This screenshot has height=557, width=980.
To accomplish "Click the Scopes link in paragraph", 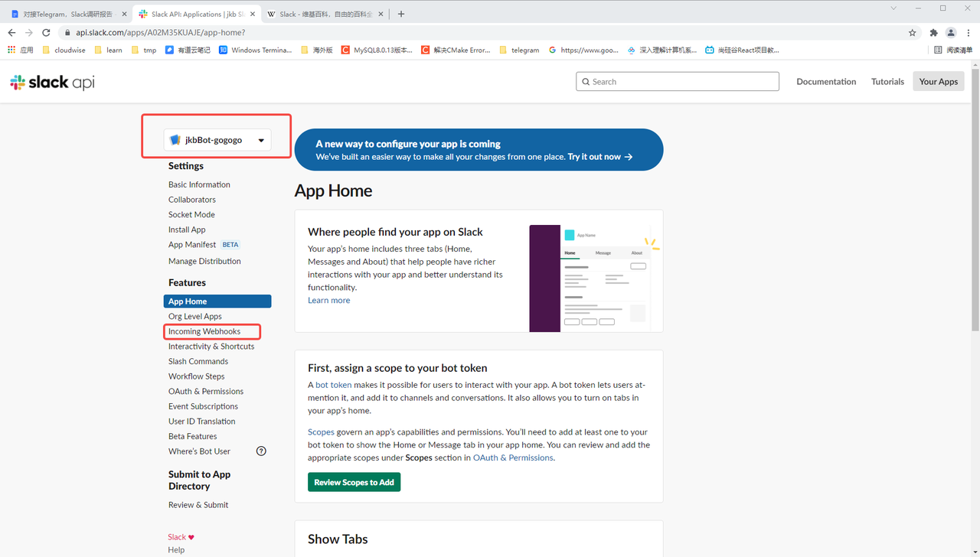I will point(321,432).
